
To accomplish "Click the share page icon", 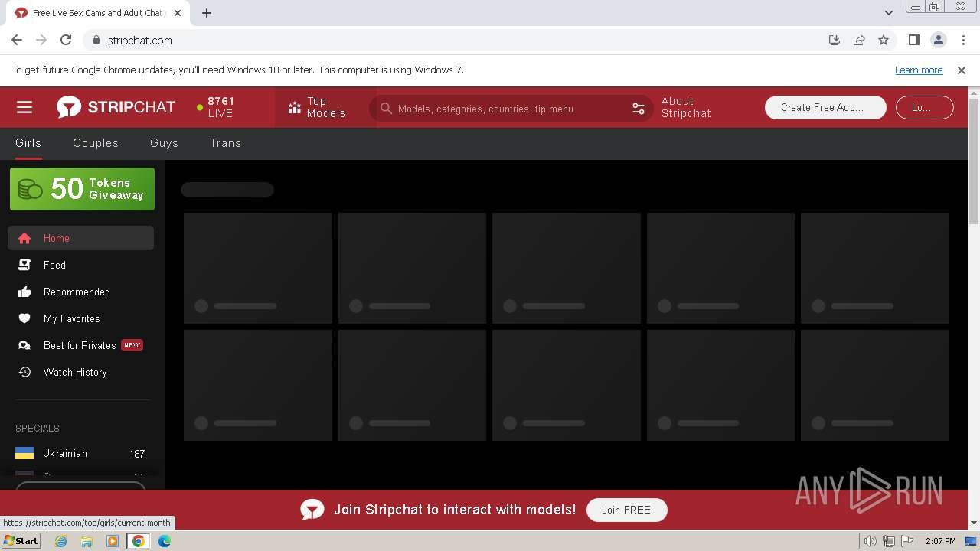I will pyautogui.click(x=859, y=40).
